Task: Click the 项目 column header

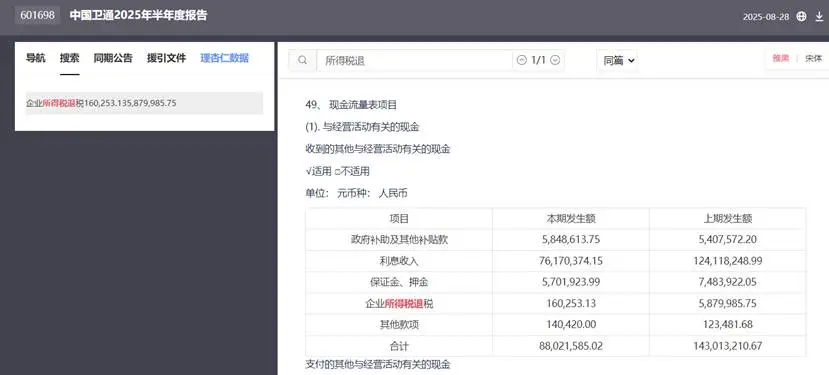Action: [x=399, y=218]
